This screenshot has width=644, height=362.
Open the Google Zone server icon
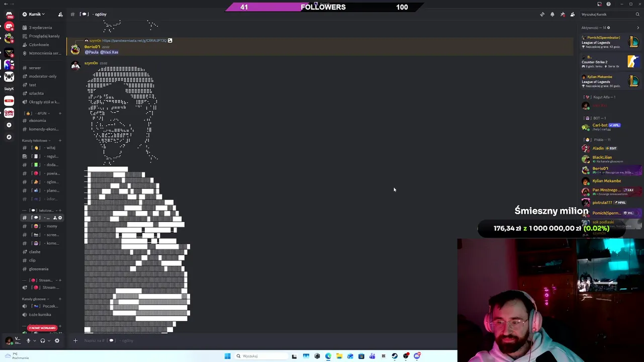tap(9, 113)
